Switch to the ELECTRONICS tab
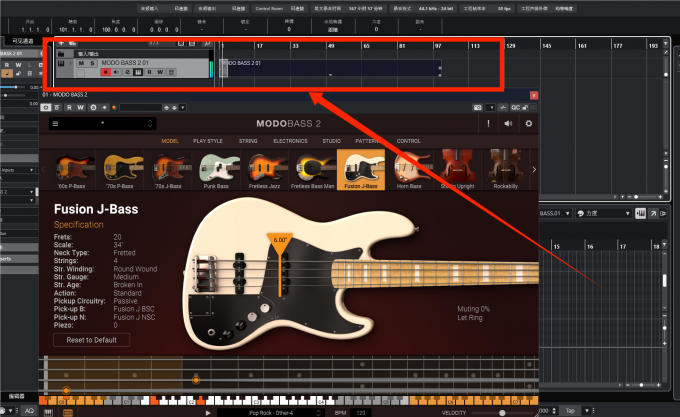The height and width of the screenshot is (417, 680). 290,141
